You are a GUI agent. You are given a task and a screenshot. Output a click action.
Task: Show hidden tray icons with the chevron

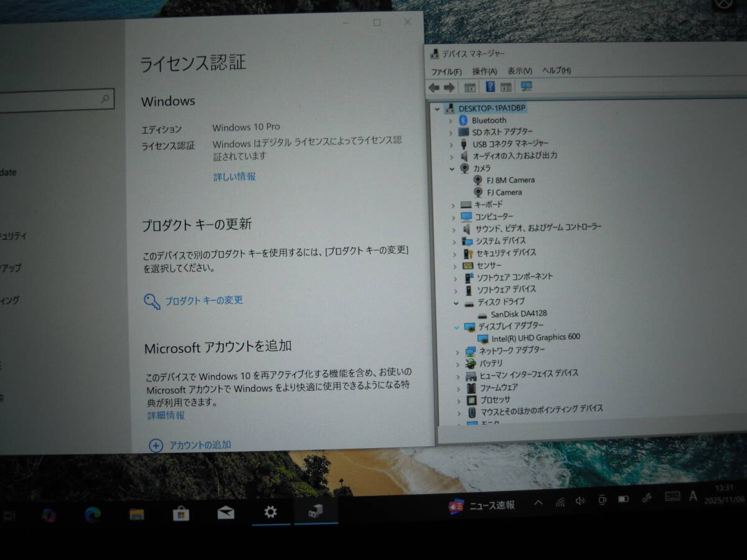(538, 503)
